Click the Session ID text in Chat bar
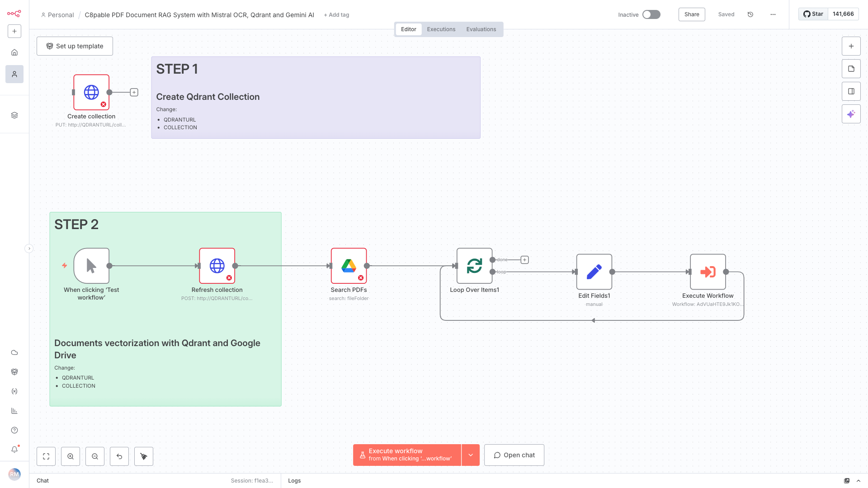Viewport: 868px width, 488px height. click(x=252, y=481)
